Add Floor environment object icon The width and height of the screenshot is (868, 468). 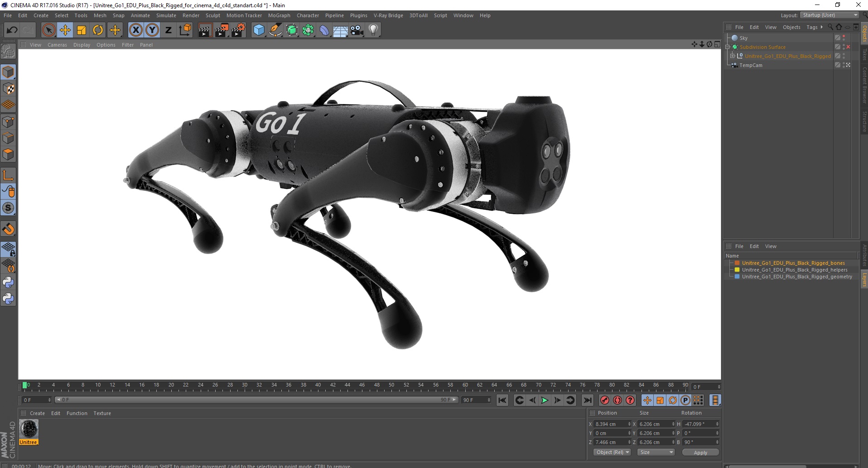pyautogui.click(x=341, y=30)
